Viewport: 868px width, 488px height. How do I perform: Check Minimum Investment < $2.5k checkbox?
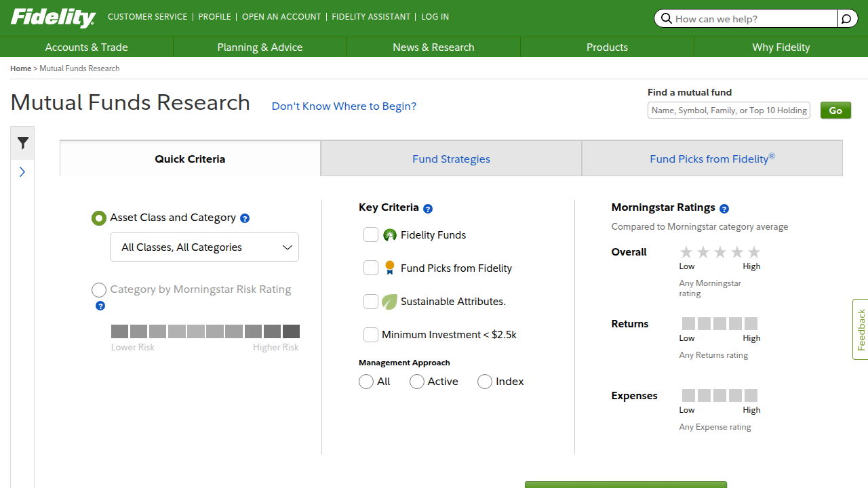tap(371, 335)
